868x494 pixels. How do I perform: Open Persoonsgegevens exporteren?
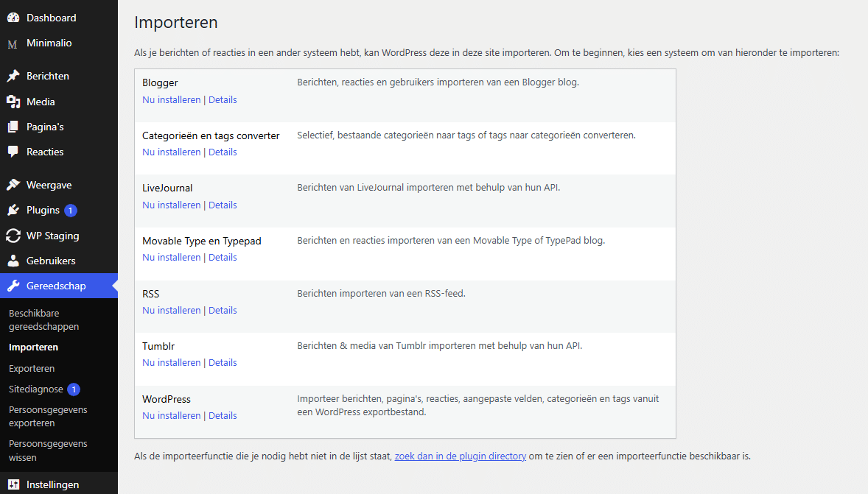tap(48, 417)
